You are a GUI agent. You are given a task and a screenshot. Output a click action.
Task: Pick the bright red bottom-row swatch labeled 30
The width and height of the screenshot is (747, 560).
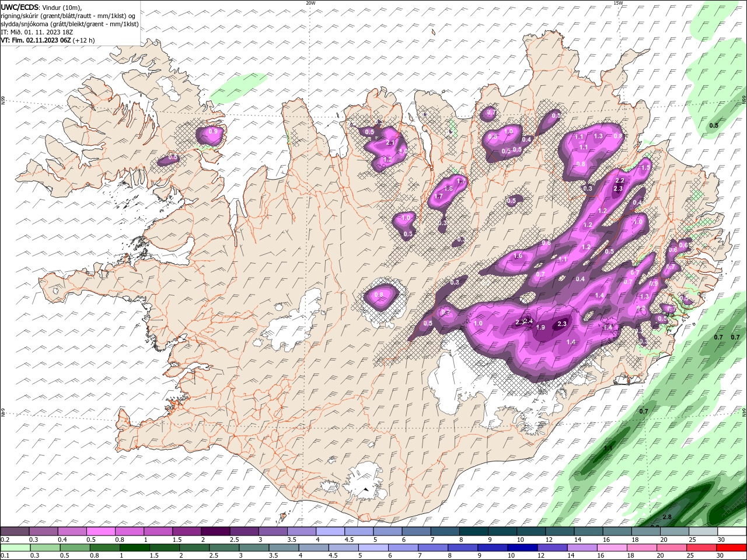pyautogui.click(x=731, y=548)
